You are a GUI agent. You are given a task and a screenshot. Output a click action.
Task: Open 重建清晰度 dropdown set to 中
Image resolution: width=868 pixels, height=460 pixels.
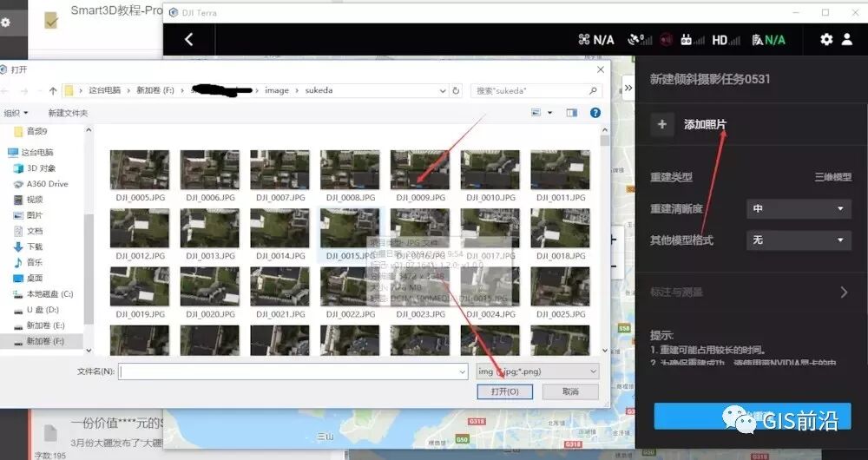(799, 208)
